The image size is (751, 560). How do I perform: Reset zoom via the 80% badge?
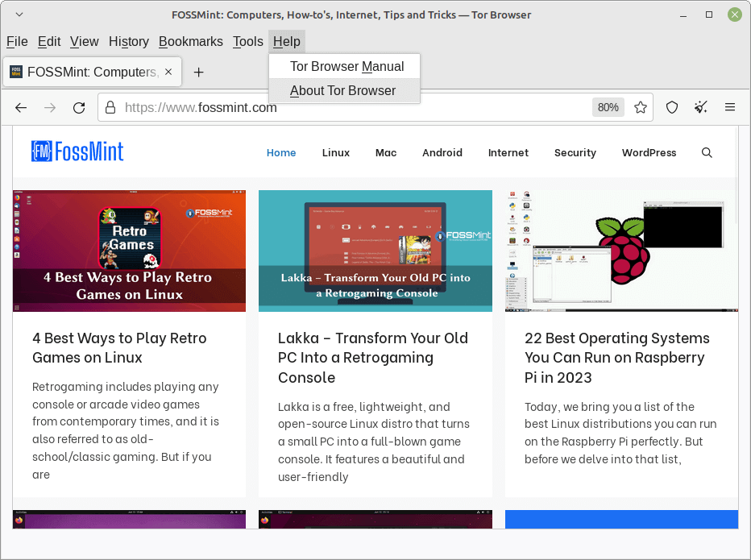tap(608, 107)
